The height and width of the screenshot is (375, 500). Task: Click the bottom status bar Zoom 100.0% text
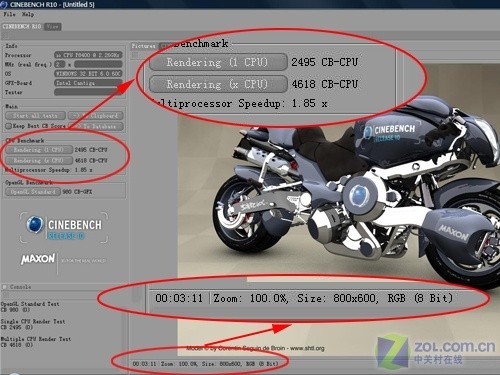pos(179,364)
